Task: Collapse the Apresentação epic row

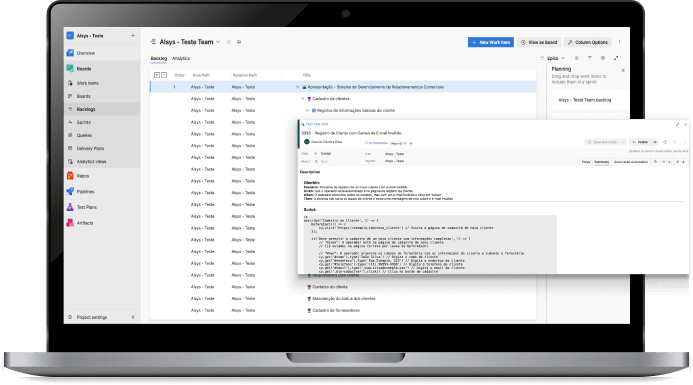Action: coord(297,87)
